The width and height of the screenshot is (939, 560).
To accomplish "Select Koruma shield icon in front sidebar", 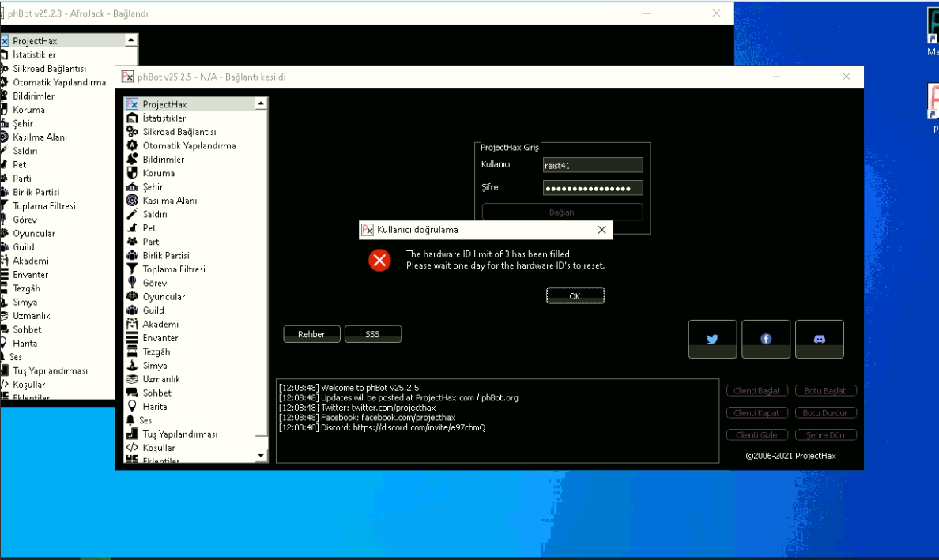I will point(133,173).
